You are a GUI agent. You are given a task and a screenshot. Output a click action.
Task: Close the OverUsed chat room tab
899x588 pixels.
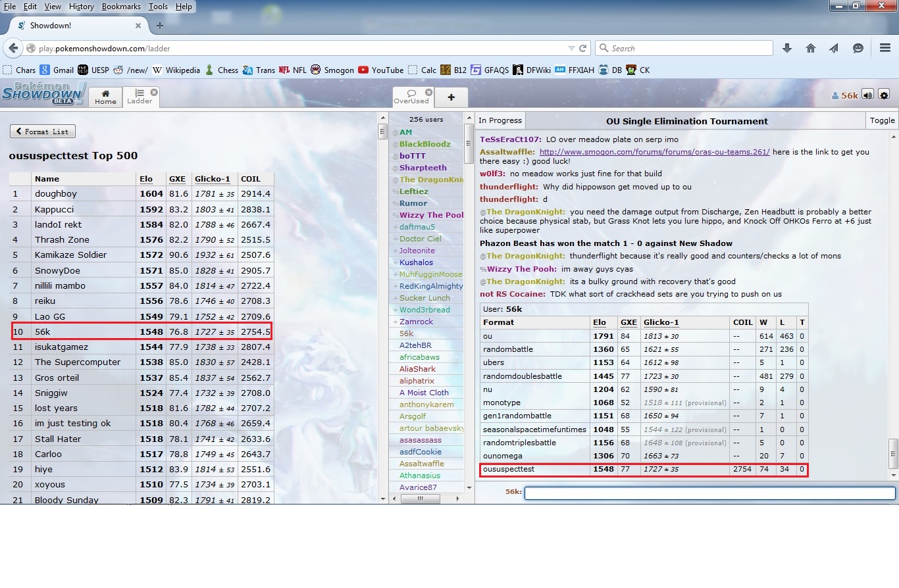(428, 93)
